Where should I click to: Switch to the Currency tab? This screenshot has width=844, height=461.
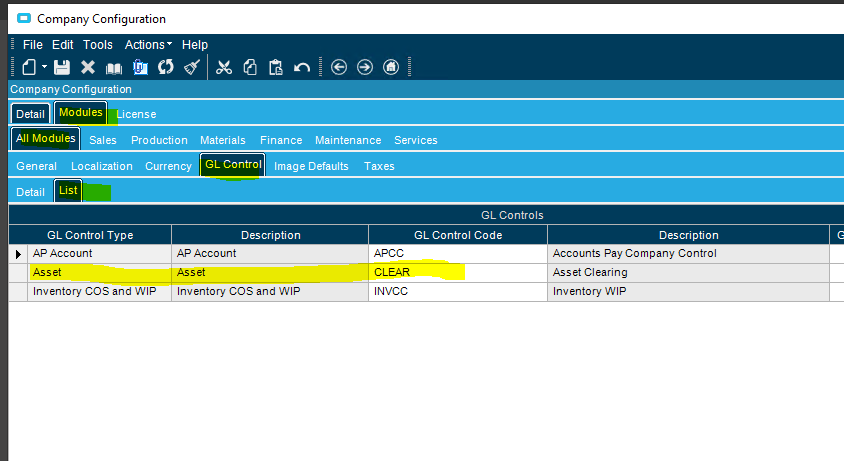[168, 166]
